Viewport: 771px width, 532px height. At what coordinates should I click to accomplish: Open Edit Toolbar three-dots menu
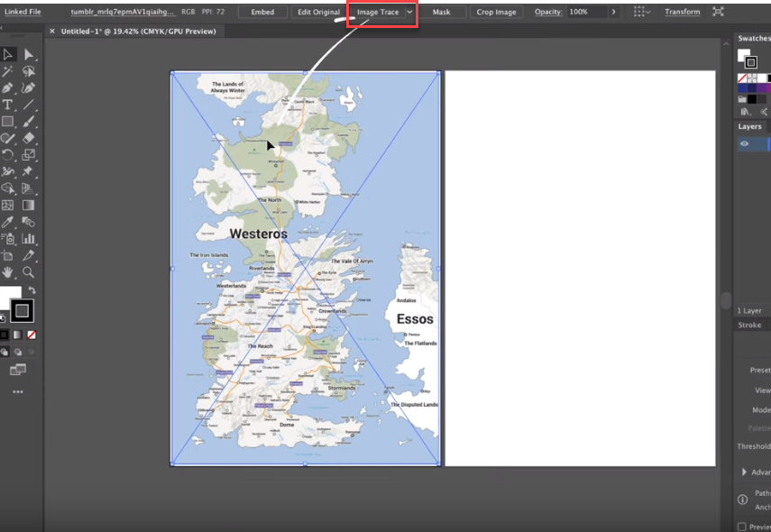click(x=18, y=392)
